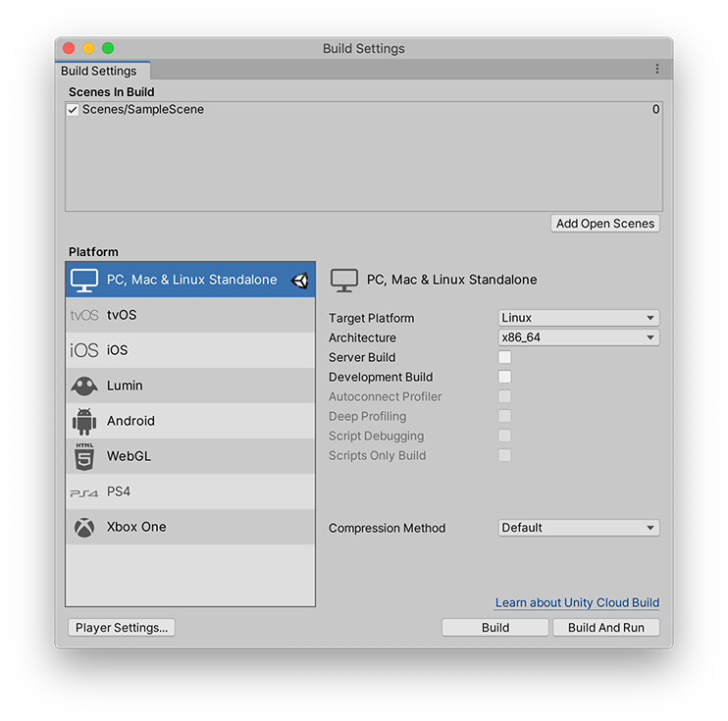728x721 pixels.
Task: Select the iOS platform row
Action: (x=190, y=350)
